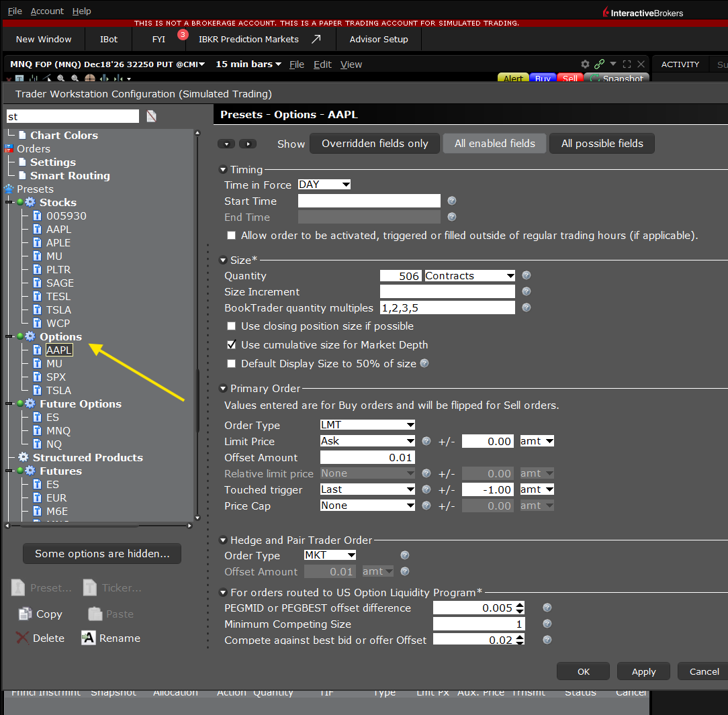Click the Cancel button
The image size is (728, 715).
coord(704,671)
